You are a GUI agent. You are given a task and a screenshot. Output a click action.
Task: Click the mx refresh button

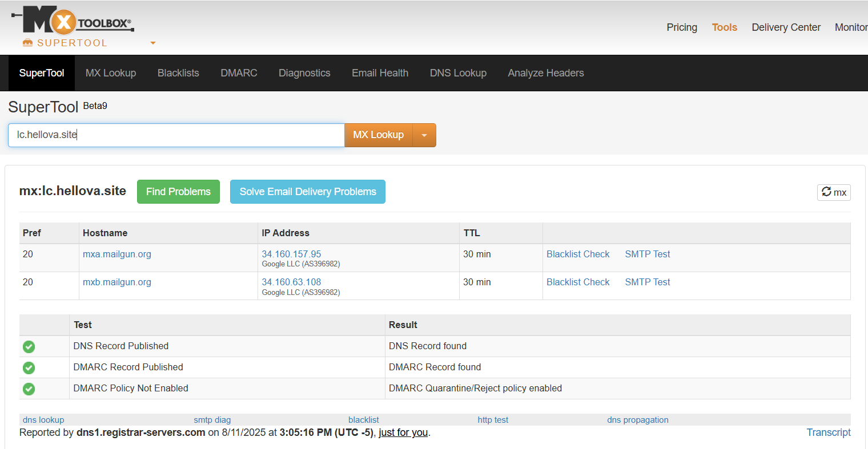click(x=833, y=192)
